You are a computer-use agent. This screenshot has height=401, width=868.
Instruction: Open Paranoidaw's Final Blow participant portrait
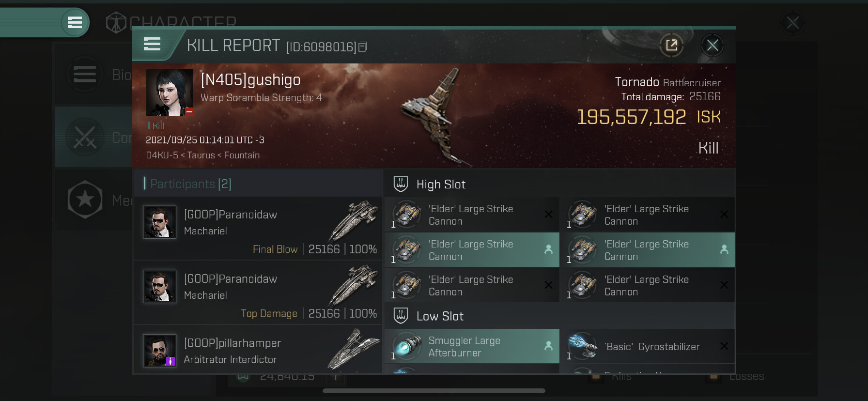(159, 222)
